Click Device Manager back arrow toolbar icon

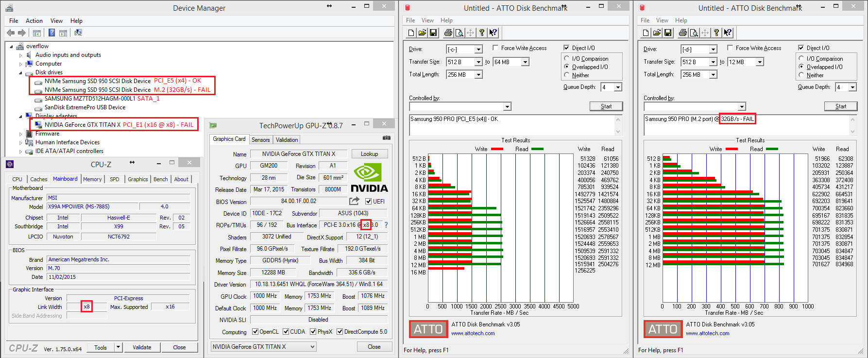tap(11, 33)
